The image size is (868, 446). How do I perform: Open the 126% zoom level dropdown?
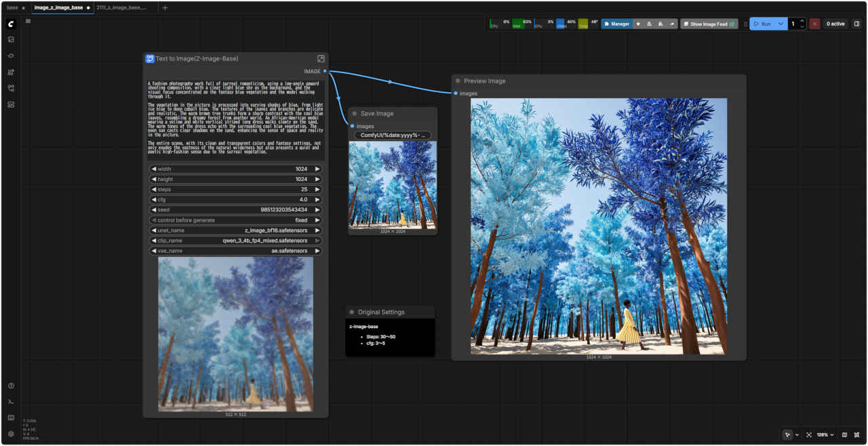click(x=825, y=434)
